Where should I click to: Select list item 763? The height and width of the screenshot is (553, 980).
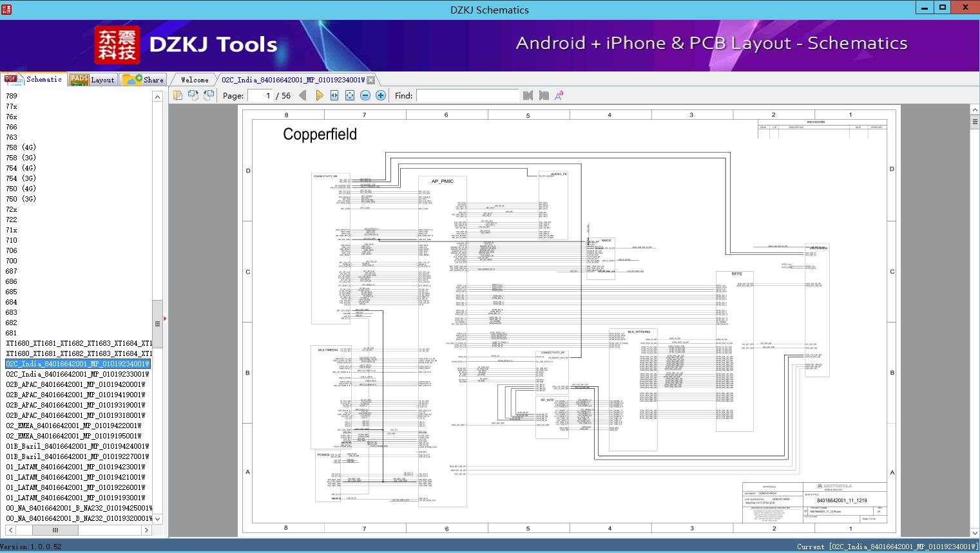tap(12, 137)
